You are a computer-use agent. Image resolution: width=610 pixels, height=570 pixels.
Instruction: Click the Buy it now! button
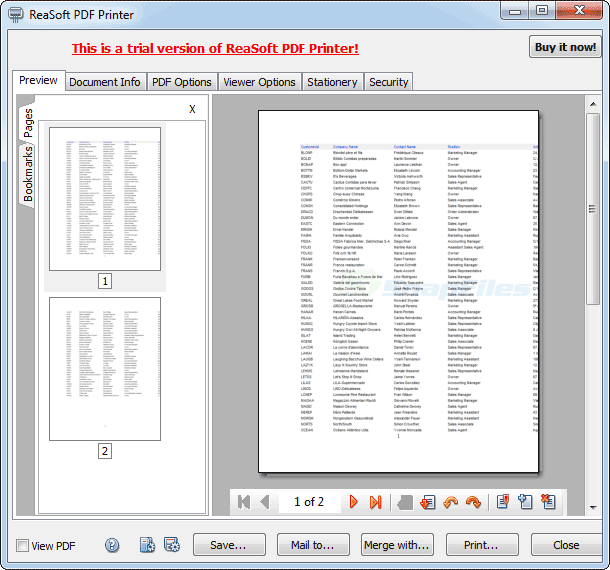(x=565, y=47)
